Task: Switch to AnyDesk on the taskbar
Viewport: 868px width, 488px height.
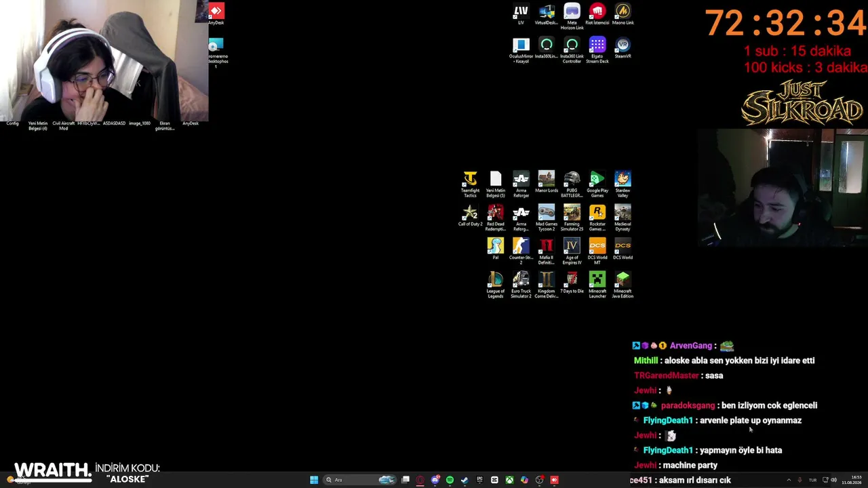Action: [x=554, y=480]
